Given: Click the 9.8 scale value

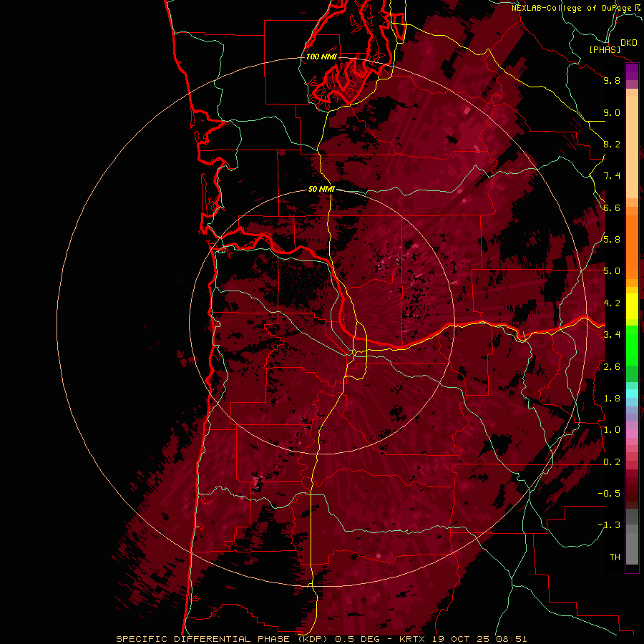Looking at the screenshot, I should [612, 80].
